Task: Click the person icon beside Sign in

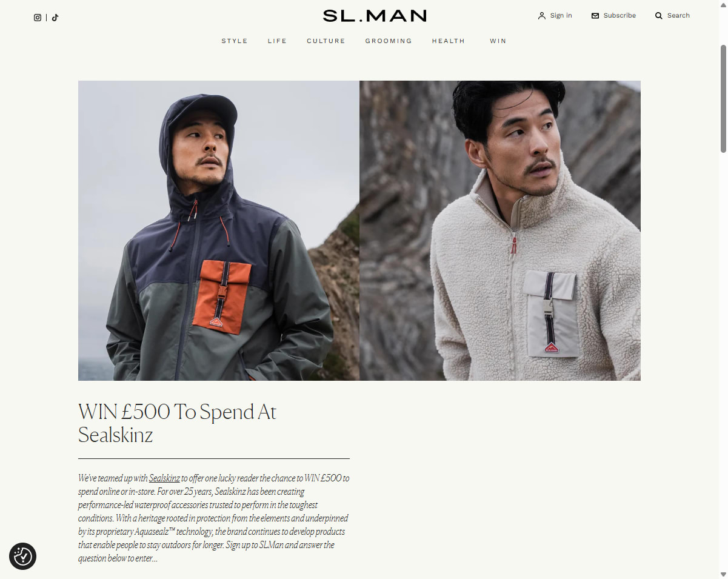Action: (x=542, y=16)
